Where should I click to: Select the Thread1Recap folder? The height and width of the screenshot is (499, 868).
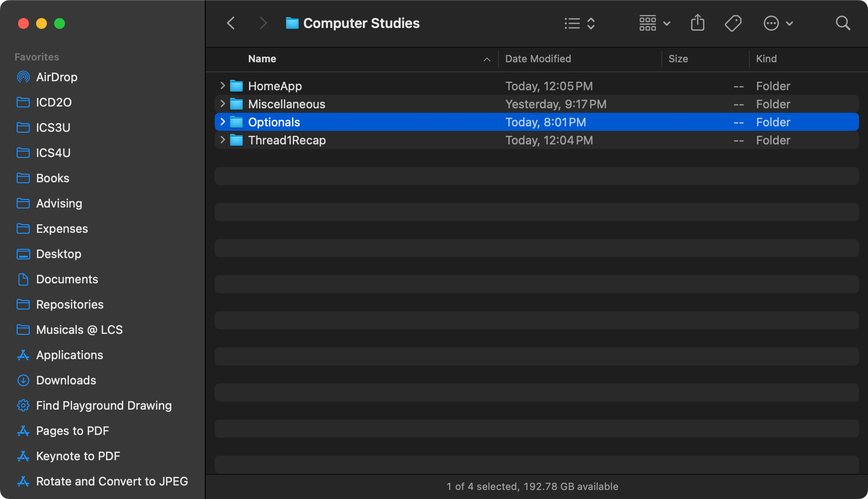pyautogui.click(x=287, y=140)
